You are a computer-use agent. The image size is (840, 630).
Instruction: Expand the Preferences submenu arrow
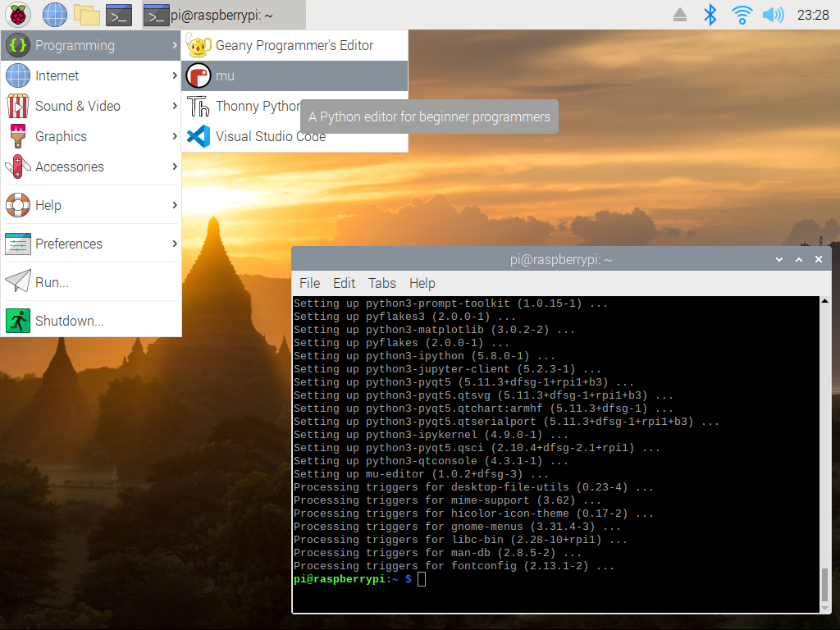(x=175, y=244)
